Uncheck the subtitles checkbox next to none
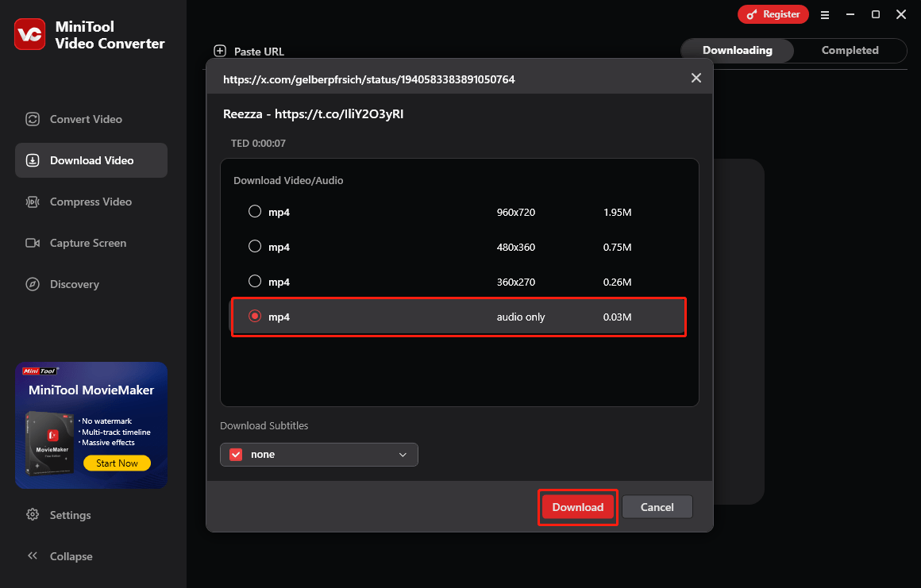Image resolution: width=921 pixels, height=588 pixels. [236, 455]
